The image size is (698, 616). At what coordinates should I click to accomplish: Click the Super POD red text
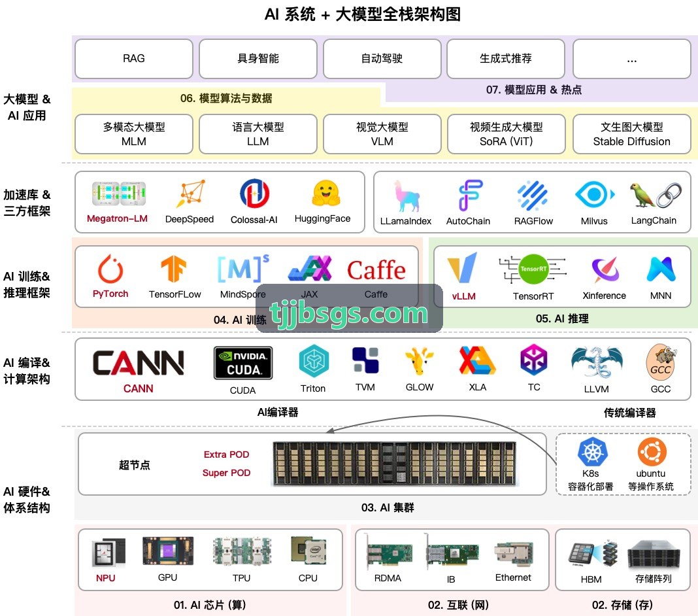coord(227,473)
